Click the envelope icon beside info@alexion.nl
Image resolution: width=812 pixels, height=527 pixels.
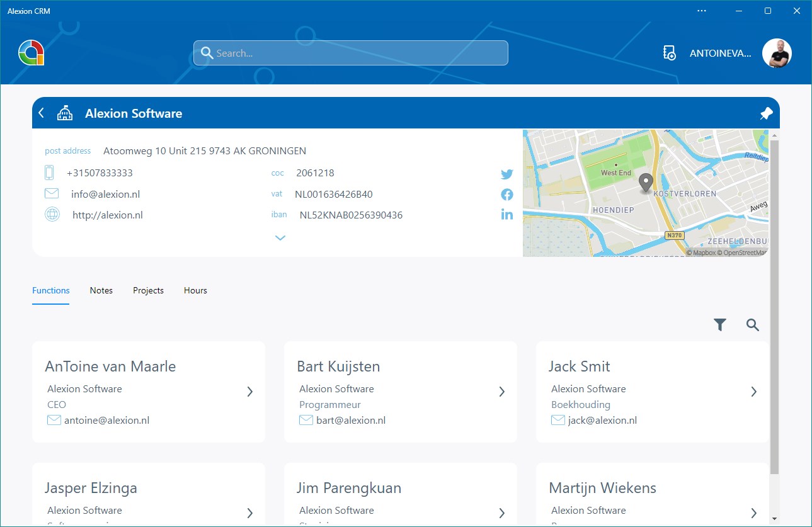click(52, 194)
